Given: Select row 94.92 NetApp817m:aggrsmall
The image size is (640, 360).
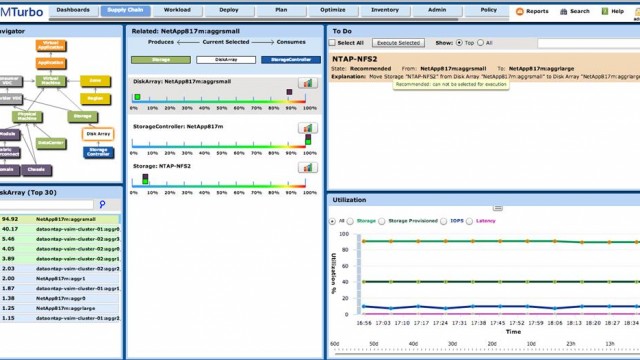Looking at the screenshot, I should 60,219.
